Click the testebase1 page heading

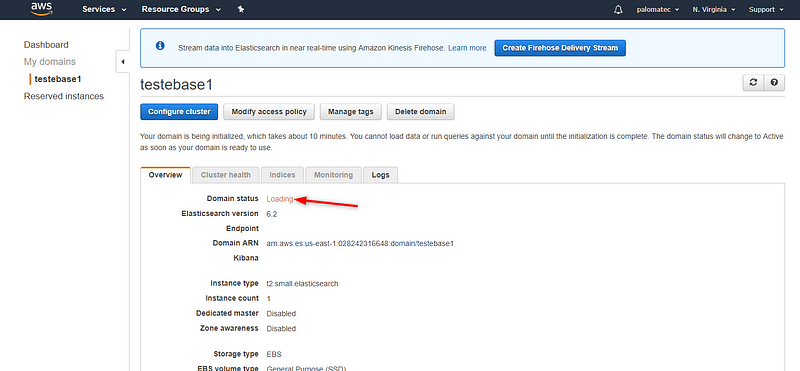(x=176, y=85)
